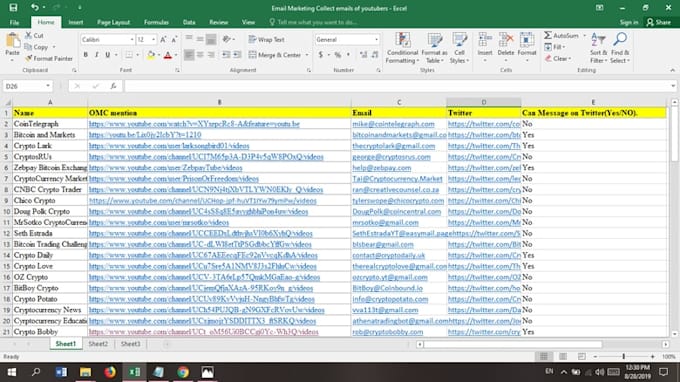Toggle Wrap Text
680x382 pixels.
(x=266, y=39)
